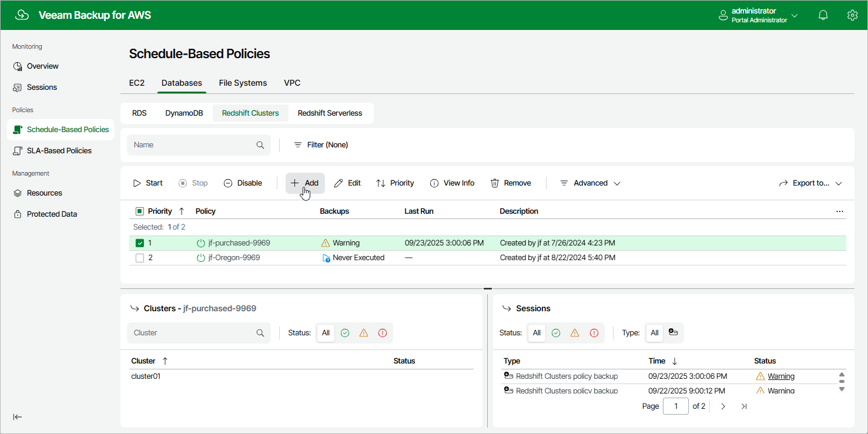
Task: Start the selected policy
Action: pos(148,183)
